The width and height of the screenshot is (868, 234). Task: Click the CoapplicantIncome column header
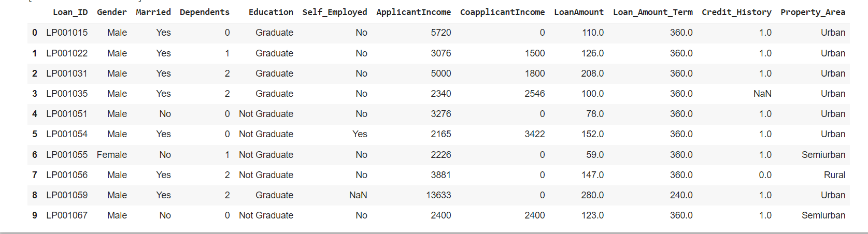pos(503,12)
